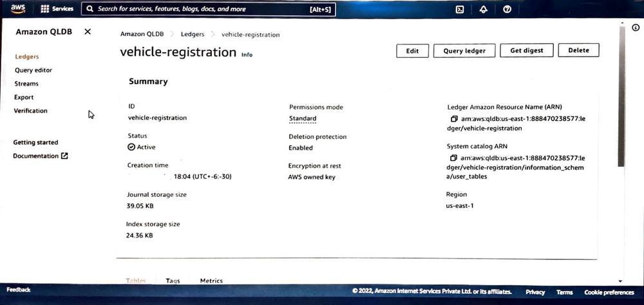This screenshot has width=644, height=305.
Task: Click the search magnifier icon
Action: (x=90, y=8)
